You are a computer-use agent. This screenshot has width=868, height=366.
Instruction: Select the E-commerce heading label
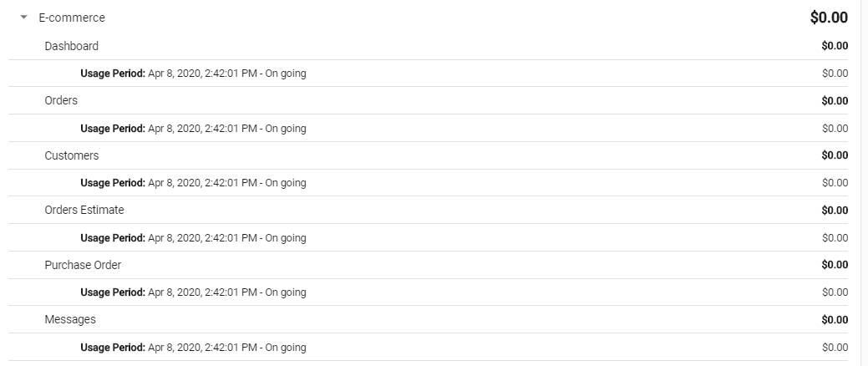click(x=71, y=18)
